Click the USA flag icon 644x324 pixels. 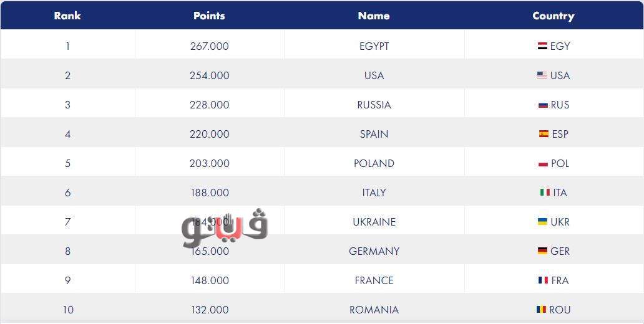point(542,75)
